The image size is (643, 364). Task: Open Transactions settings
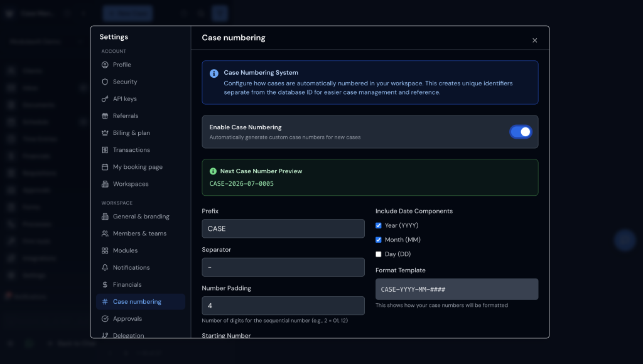point(141,149)
